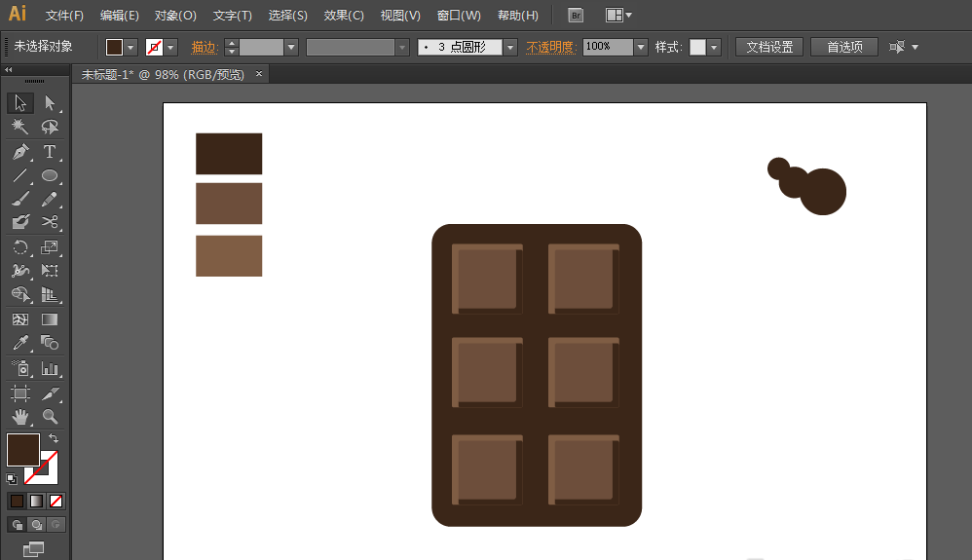
Task: Open Adobe Bridge via Br icon
Action: [x=576, y=16]
